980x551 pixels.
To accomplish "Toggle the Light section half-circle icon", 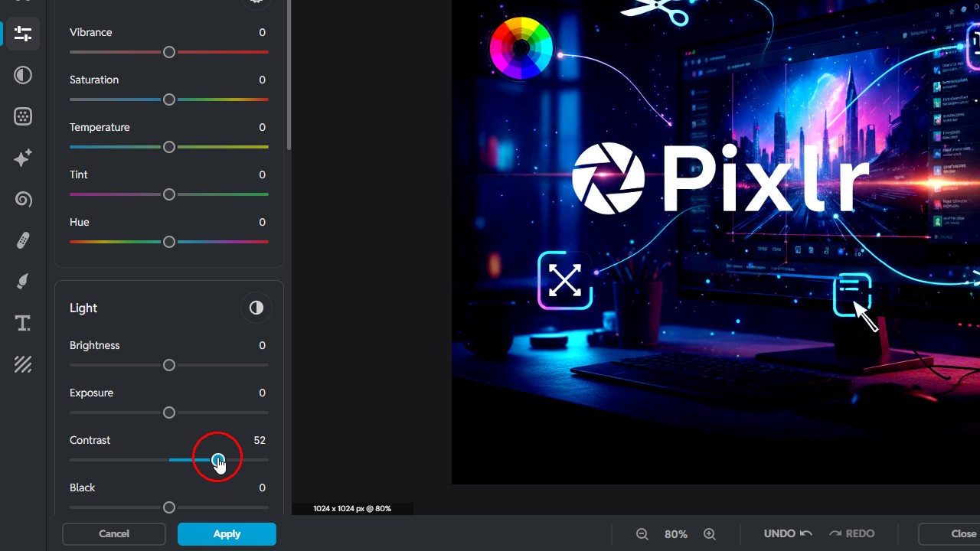I will [x=256, y=308].
